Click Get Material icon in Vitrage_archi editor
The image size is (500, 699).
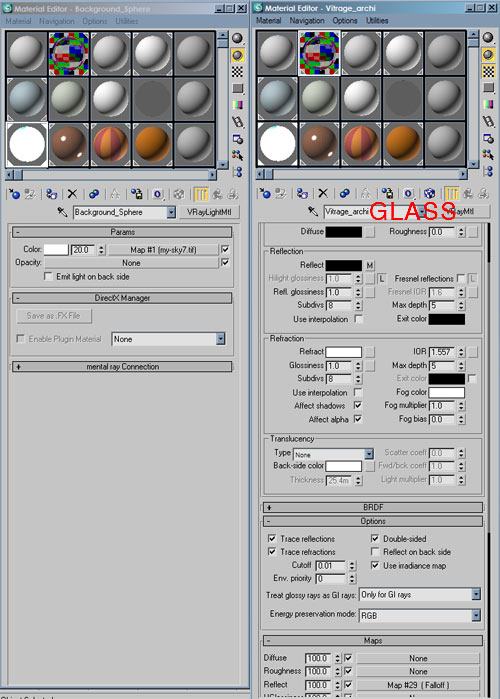265,193
